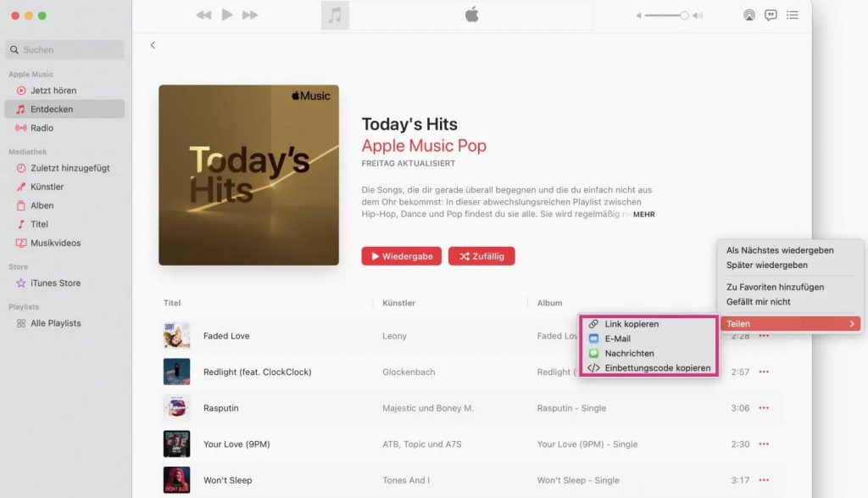
Task: Navigate back with the chevron arrow
Action: tap(153, 45)
